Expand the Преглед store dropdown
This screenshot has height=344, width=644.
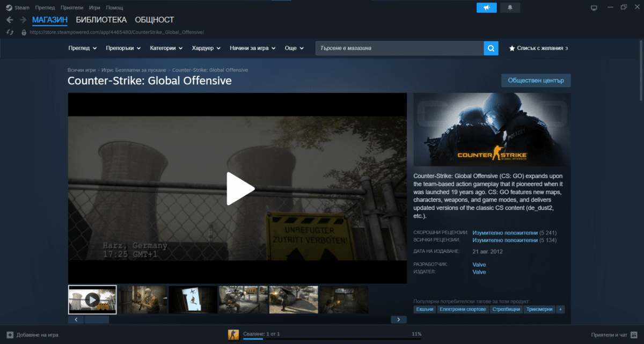[x=83, y=48]
